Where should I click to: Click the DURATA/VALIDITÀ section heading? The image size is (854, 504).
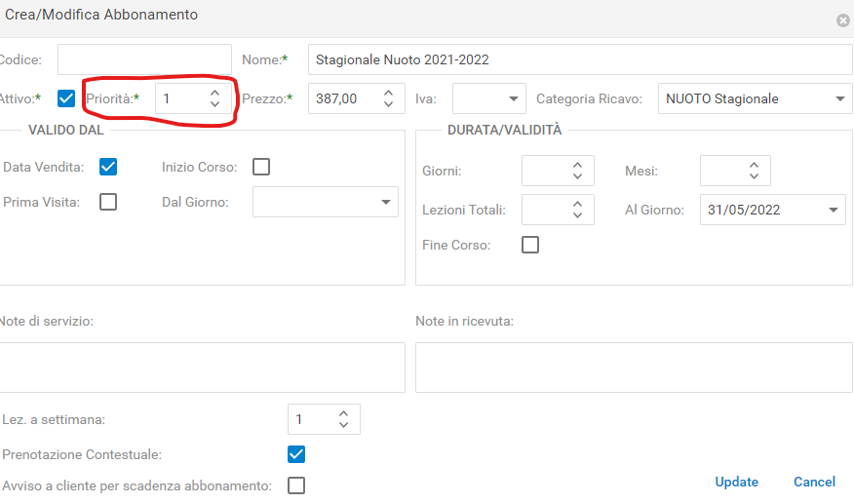(504, 130)
